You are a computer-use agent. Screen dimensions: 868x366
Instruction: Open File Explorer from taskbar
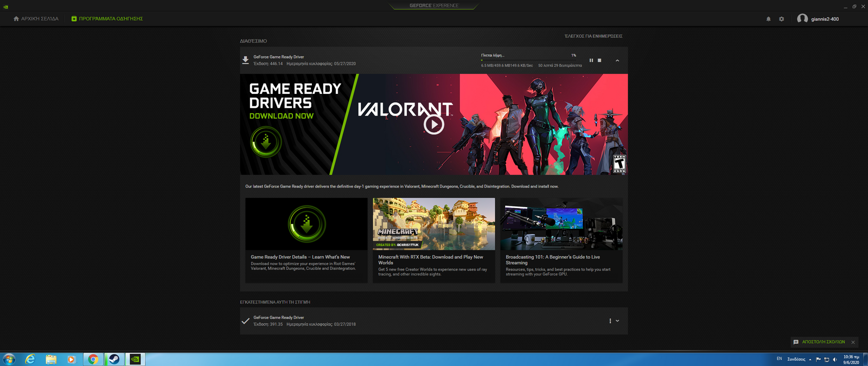click(x=51, y=359)
